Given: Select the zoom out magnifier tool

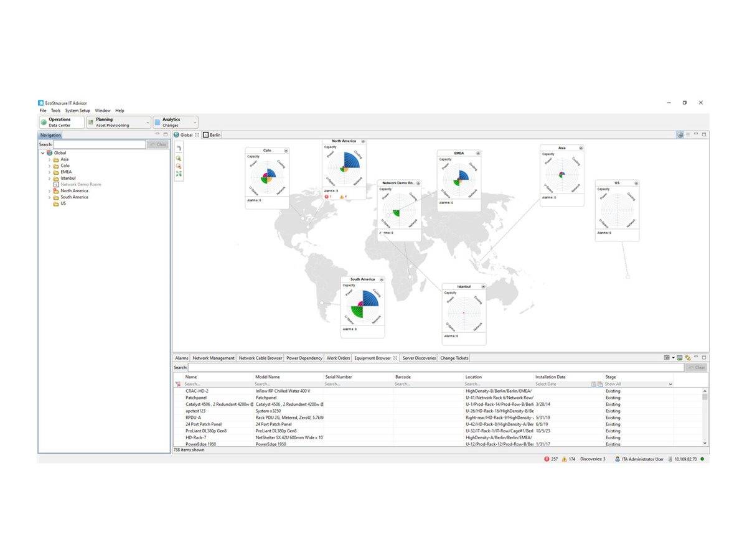Looking at the screenshot, I should (x=179, y=166).
